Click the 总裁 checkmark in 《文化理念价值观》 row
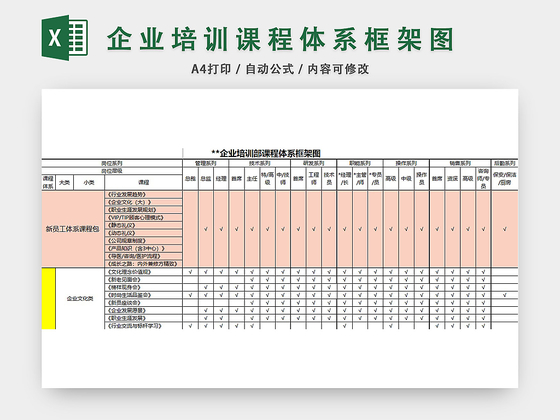 tap(190, 272)
